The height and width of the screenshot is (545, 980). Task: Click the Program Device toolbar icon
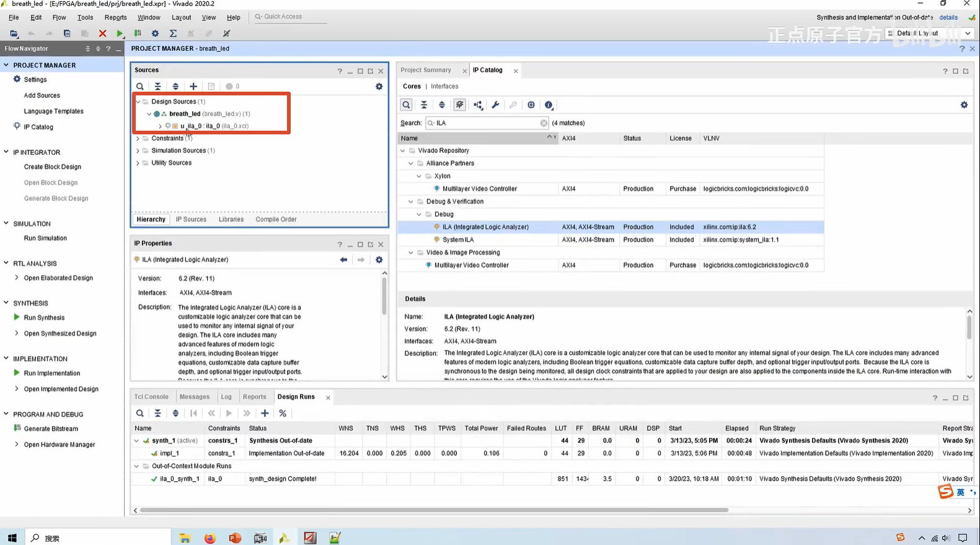point(138,33)
